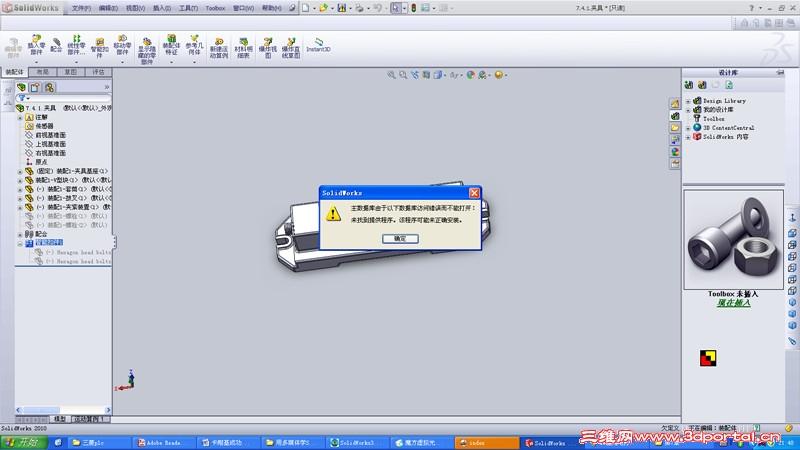The height and width of the screenshot is (450, 800).
Task: Switch to the 布局 command tab
Action: click(x=43, y=72)
